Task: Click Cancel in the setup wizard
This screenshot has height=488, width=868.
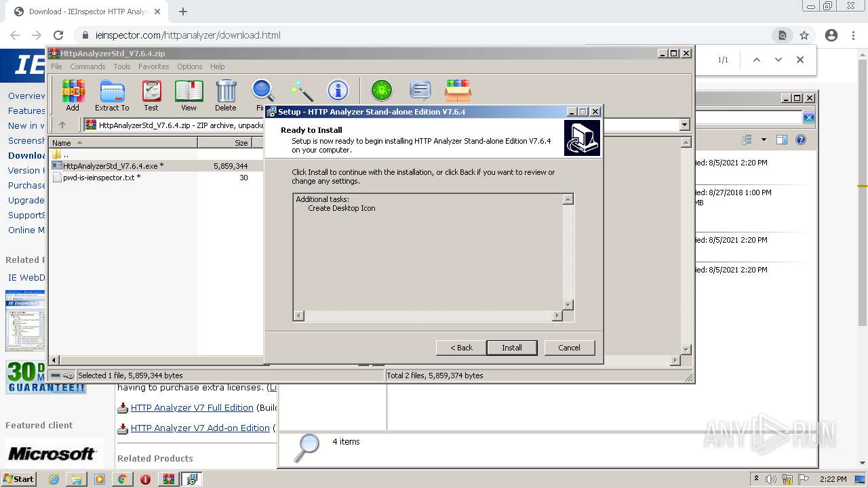Action: (569, 348)
